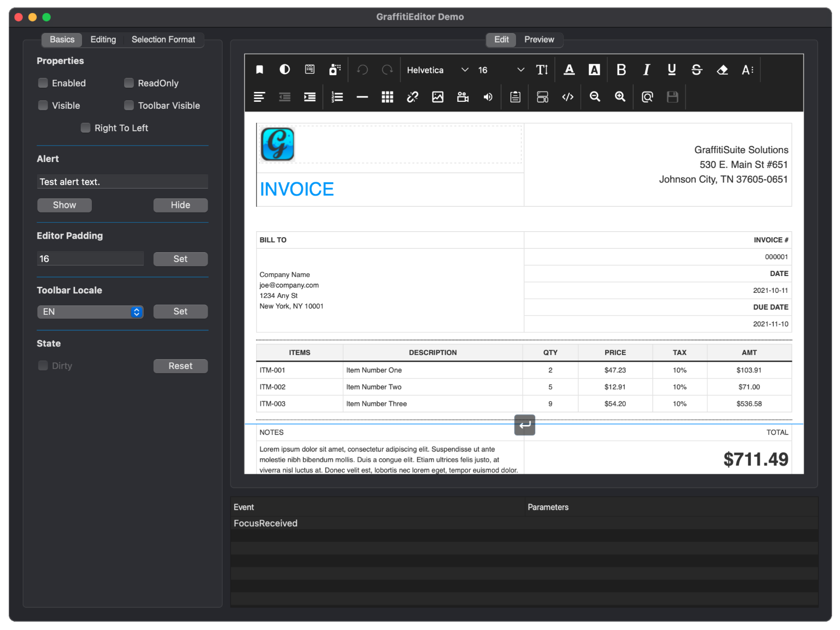Insert a video

[463, 97]
